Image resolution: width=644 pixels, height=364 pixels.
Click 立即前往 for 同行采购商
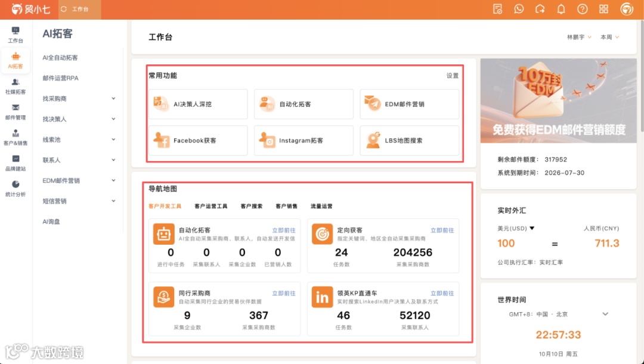click(284, 294)
